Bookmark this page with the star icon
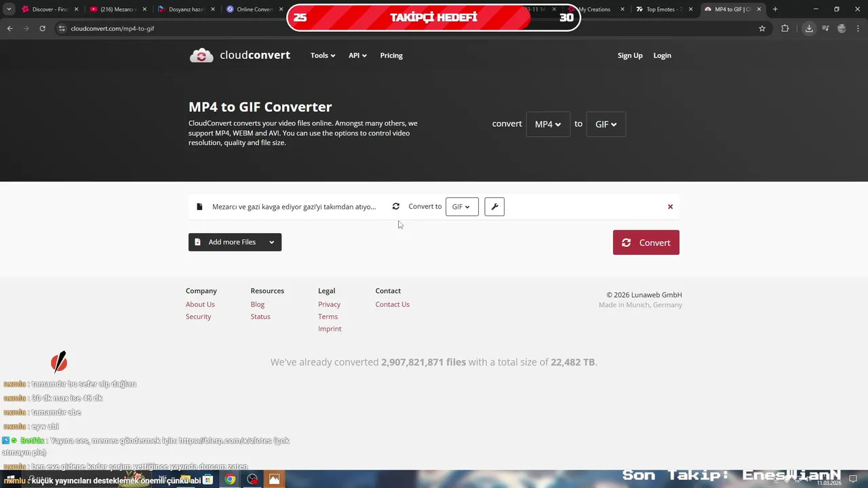868x488 pixels. pyautogui.click(x=762, y=28)
